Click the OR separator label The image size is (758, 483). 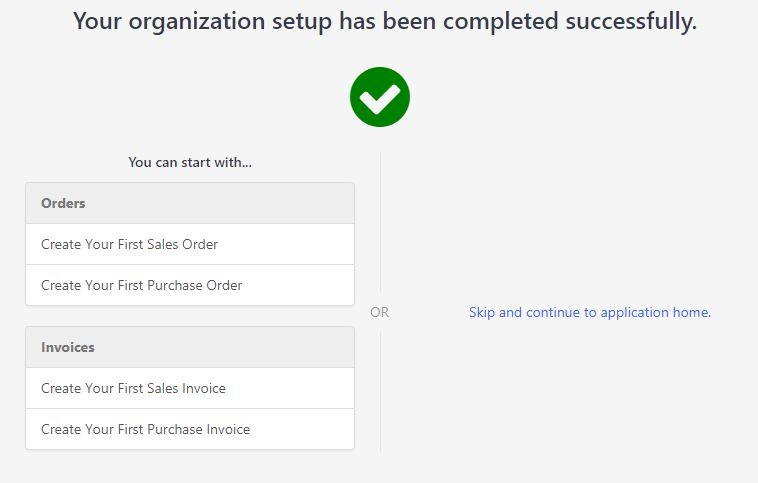379,312
